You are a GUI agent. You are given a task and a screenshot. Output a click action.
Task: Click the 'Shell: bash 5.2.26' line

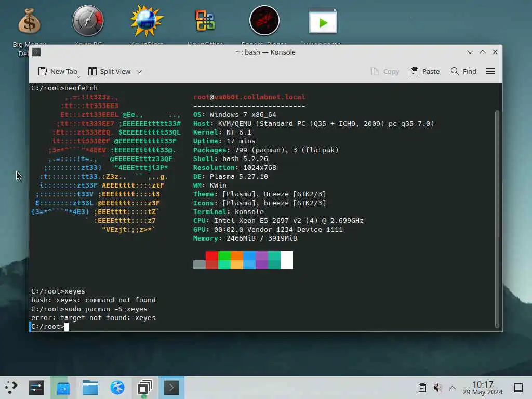[x=230, y=159]
